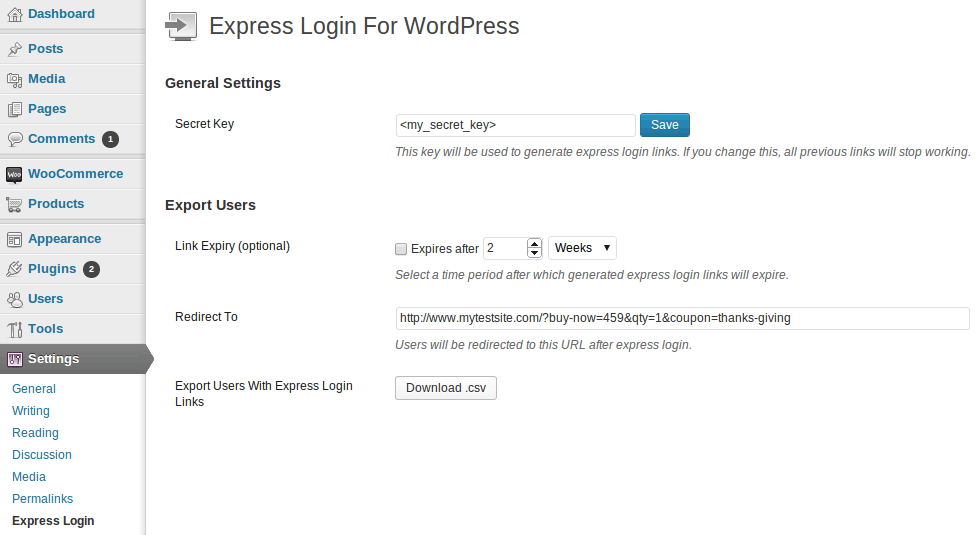Image resolution: width=979 pixels, height=535 pixels.
Task: Increase the expiry number with up arrow
Action: 534,243
